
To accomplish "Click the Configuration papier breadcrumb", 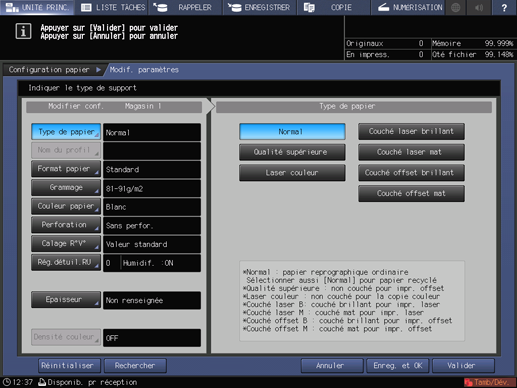I will [49, 70].
